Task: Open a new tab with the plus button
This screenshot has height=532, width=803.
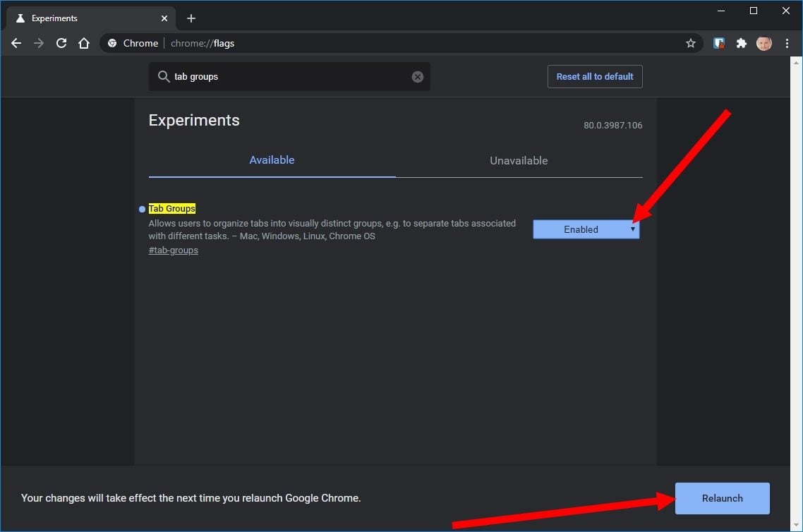Action: click(x=191, y=18)
